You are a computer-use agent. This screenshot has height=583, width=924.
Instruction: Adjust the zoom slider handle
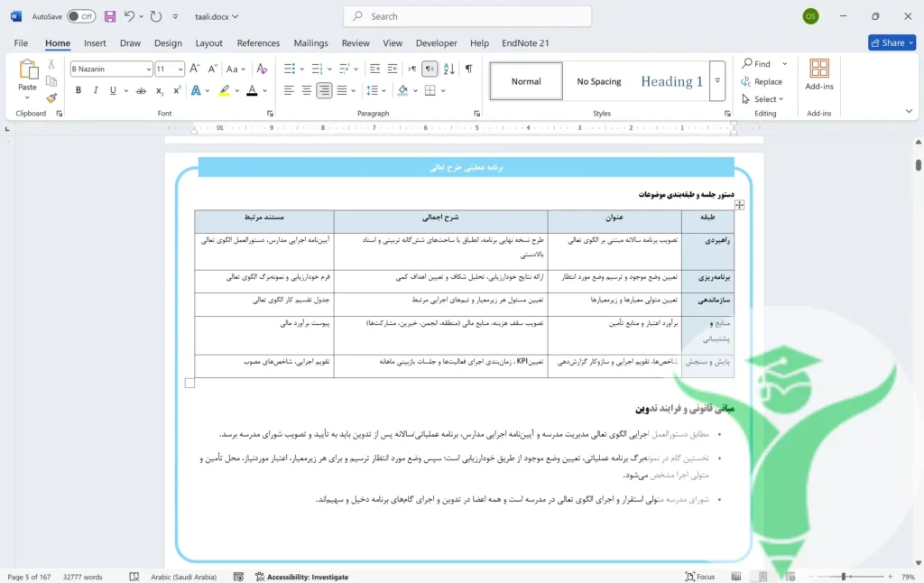(844, 577)
